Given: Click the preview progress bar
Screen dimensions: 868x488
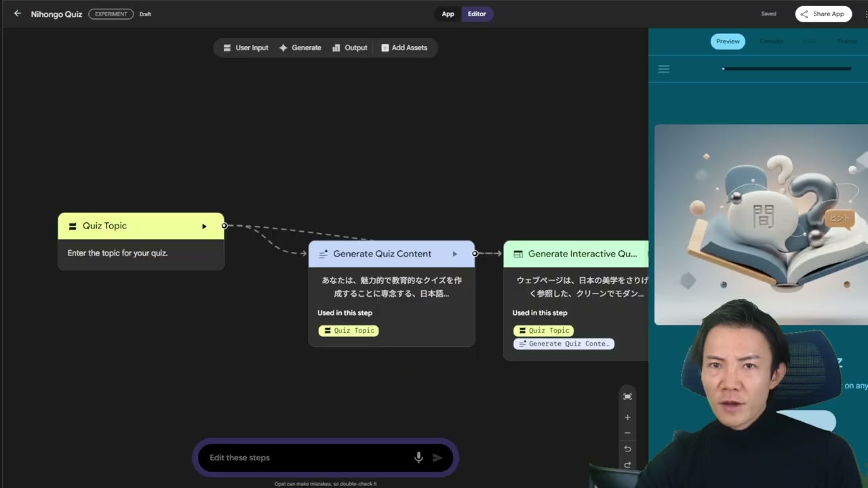Looking at the screenshot, I should pos(787,68).
